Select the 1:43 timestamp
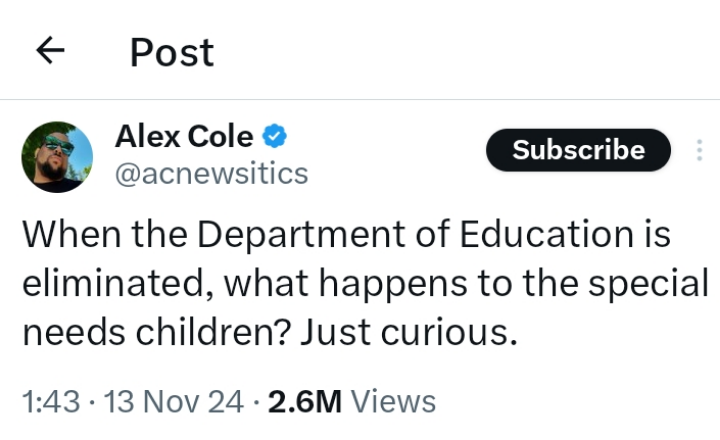Viewport: 720px width, 440px height. tap(51, 401)
